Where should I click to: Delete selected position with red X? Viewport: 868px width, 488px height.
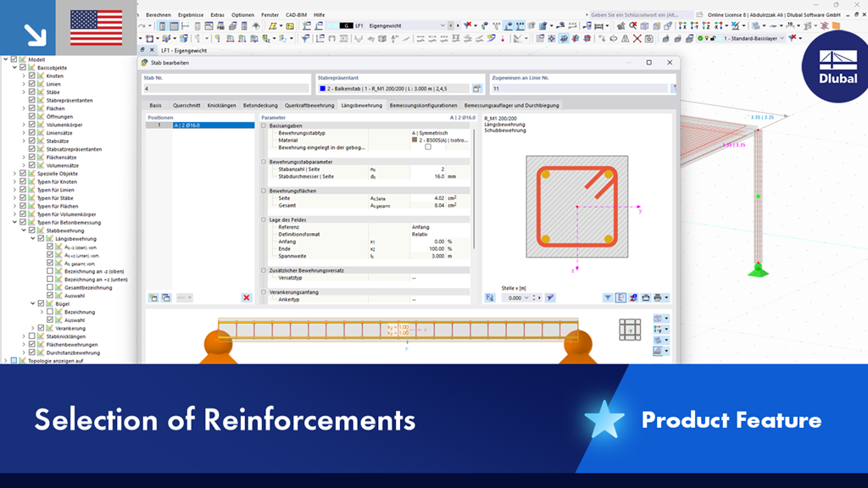tap(247, 297)
